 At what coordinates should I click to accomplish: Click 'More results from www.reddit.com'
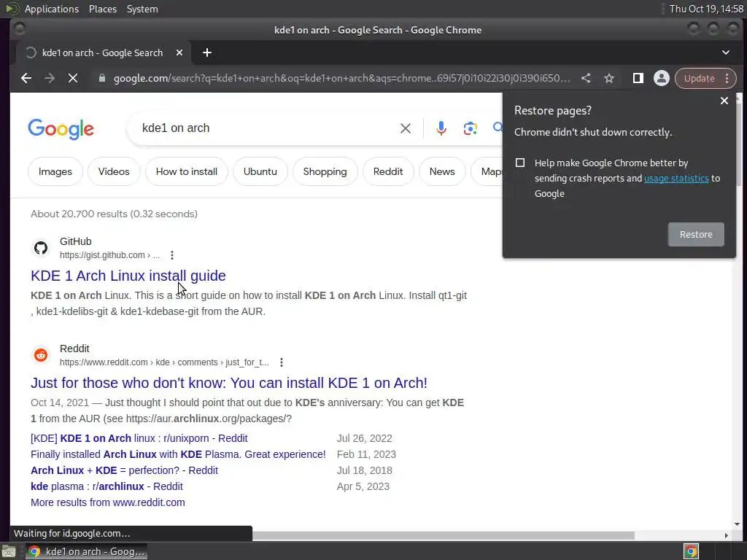click(108, 502)
